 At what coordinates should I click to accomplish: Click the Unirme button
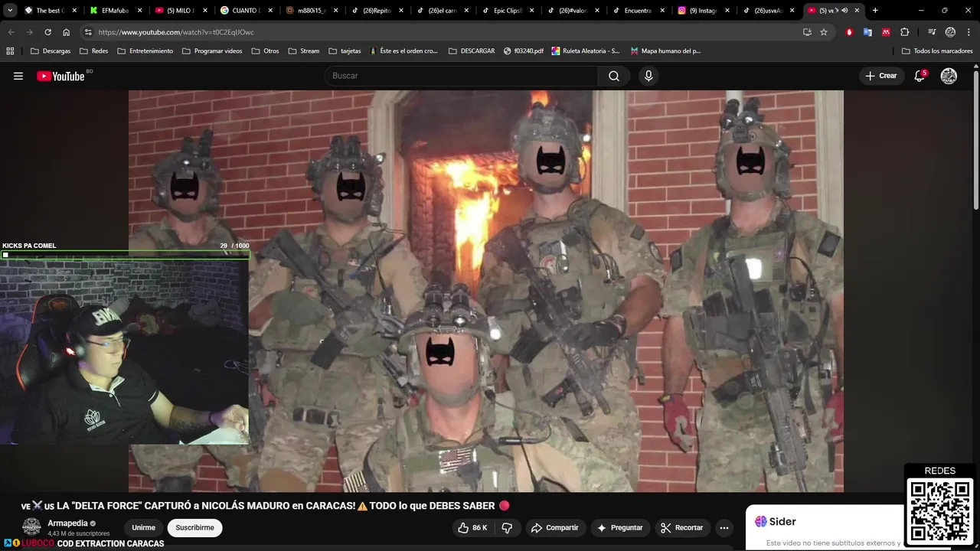(x=143, y=528)
